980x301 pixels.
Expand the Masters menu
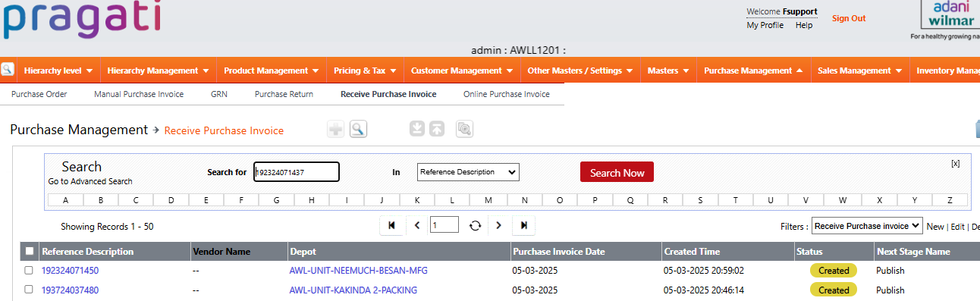tap(668, 71)
